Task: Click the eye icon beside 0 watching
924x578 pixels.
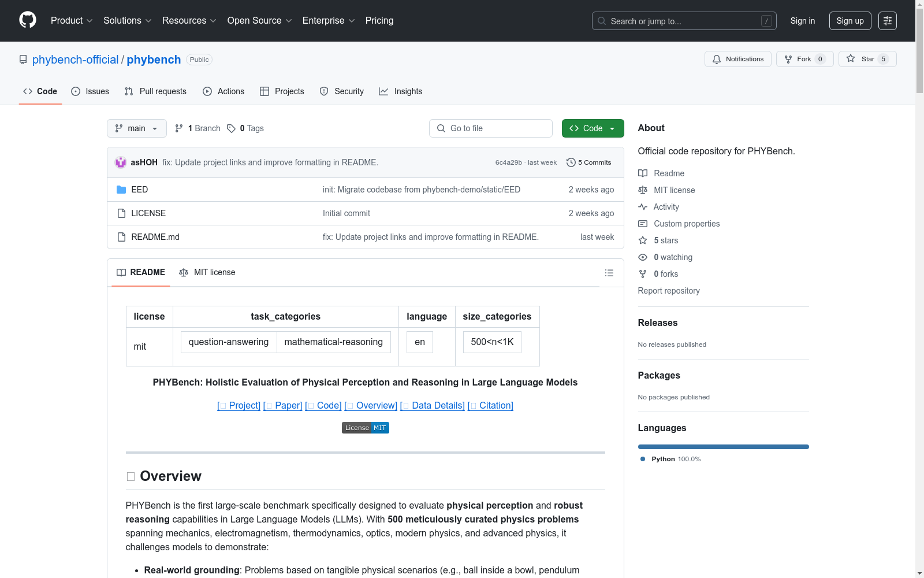Action: click(643, 257)
